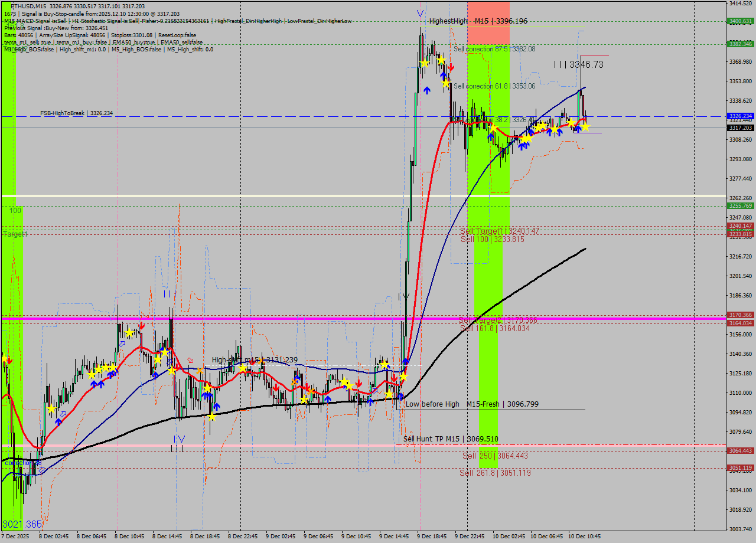The height and width of the screenshot is (543, 756).
Task: Click the red down arrow beside Sell correction 61.8
Action: click(x=451, y=67)
